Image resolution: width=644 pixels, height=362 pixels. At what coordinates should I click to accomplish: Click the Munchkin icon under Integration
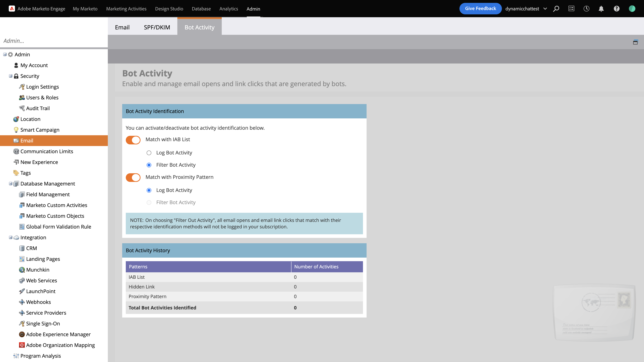pyautogui.click(x=22, y=270)
